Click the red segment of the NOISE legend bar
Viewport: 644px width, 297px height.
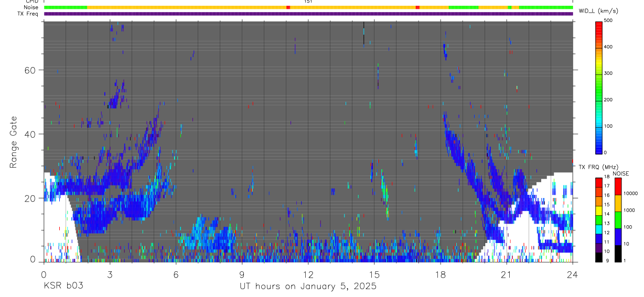tap(618, 186)
